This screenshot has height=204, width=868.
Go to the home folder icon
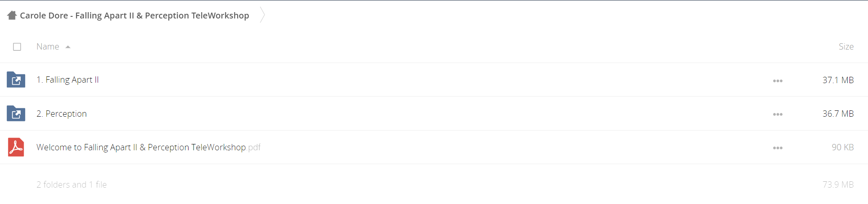[x=12, y=16]
